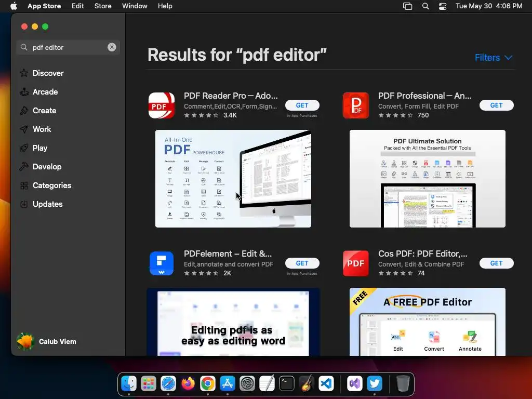532x399 pixels.
Task: Click the Convert, Form Fill, Edit PDF subtitle
Action: click(418, 106)
